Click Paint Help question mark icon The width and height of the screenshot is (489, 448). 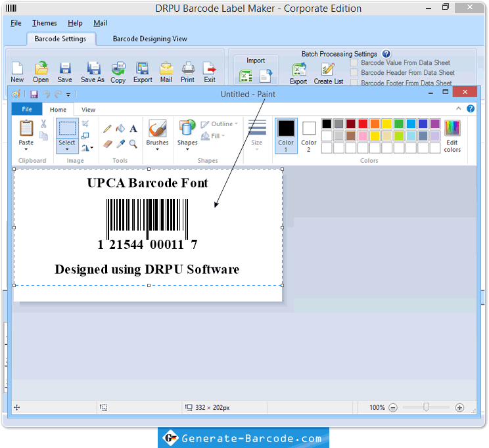471,108
